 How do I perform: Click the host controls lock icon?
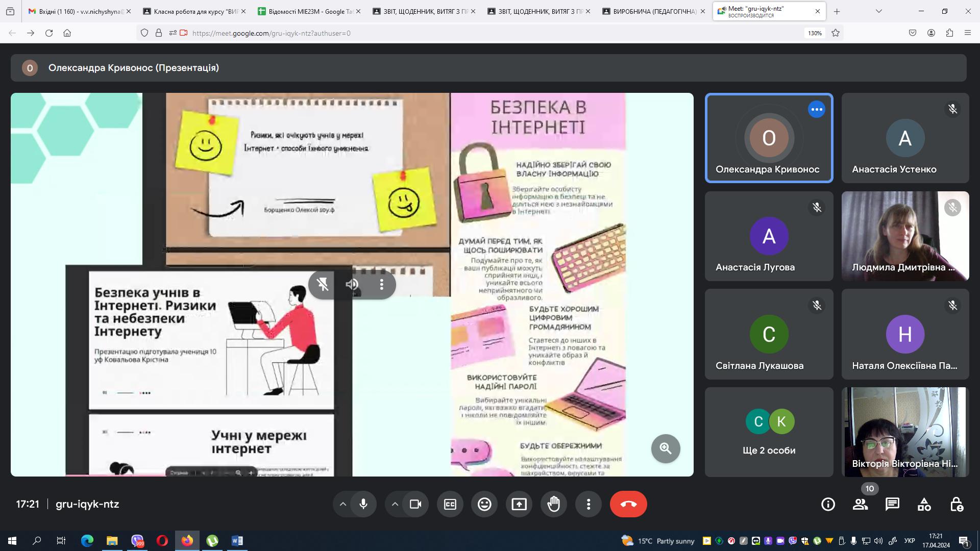coord(957,504)
